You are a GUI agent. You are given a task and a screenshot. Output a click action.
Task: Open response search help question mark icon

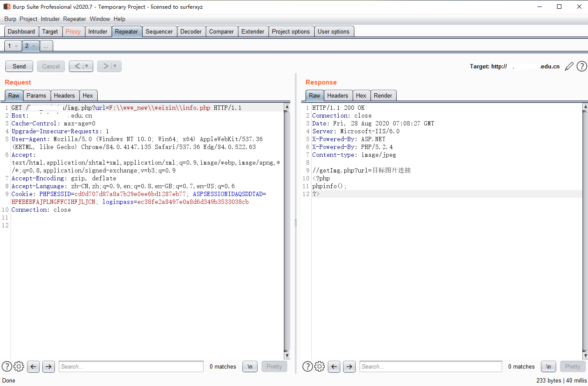point(308,366)
